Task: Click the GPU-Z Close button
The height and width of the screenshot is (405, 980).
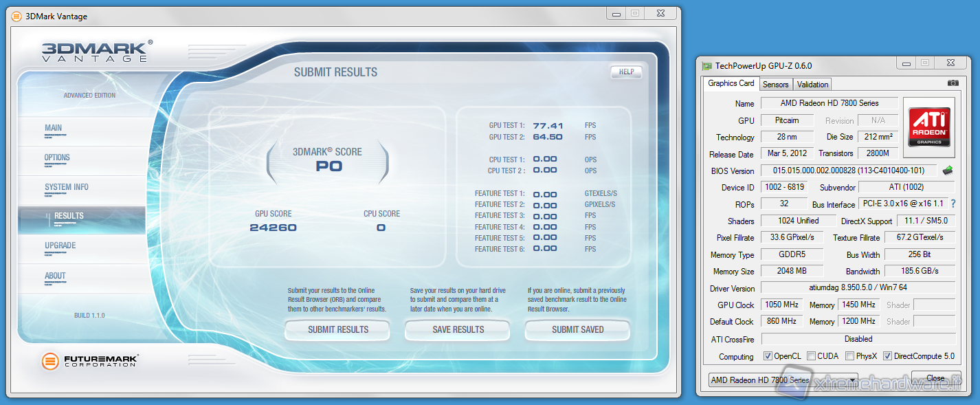Action: (935, 378)
